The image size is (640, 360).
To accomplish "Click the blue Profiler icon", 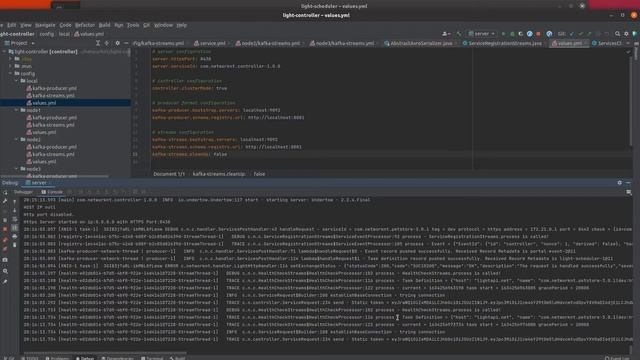I will click(x=529, y=34).
